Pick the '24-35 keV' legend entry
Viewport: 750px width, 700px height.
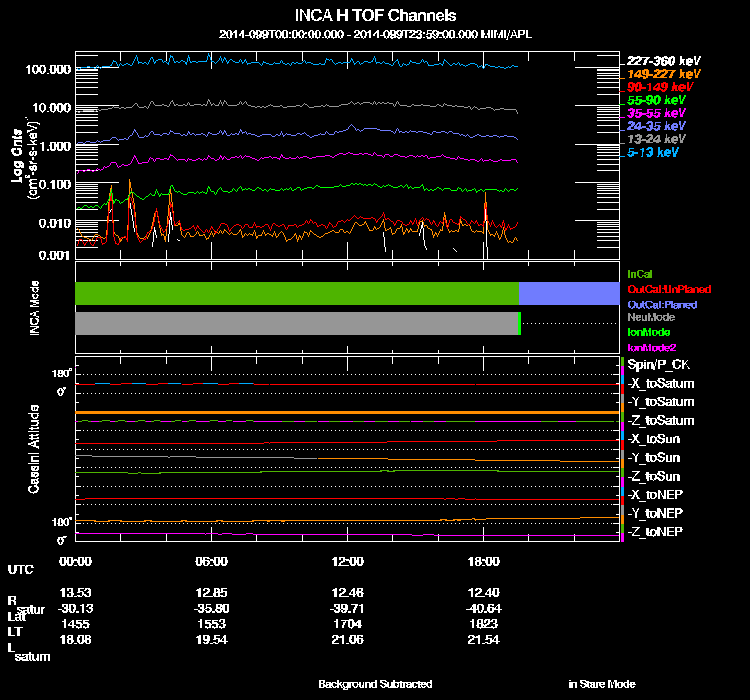[656, 126]
